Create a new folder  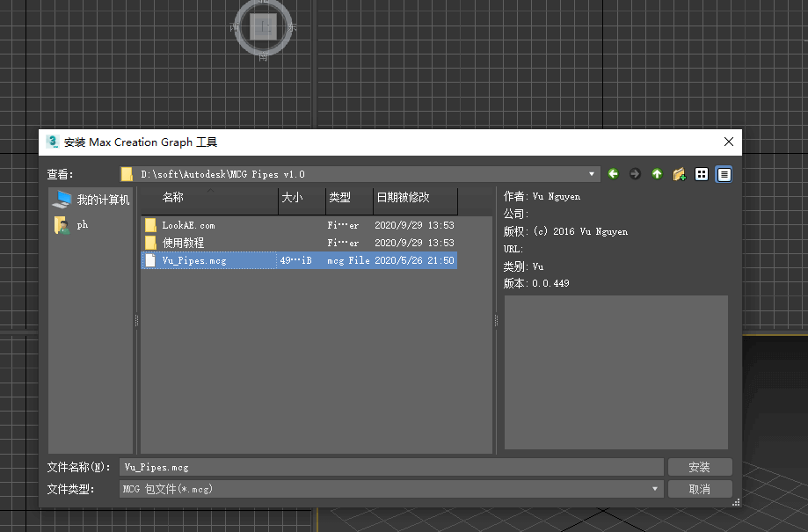679,174
